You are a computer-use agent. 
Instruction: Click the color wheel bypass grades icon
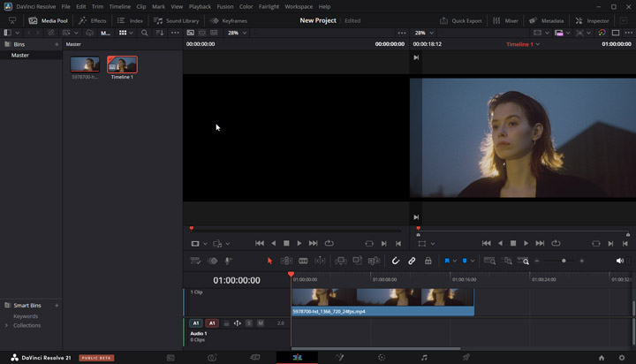click(602, 33)
